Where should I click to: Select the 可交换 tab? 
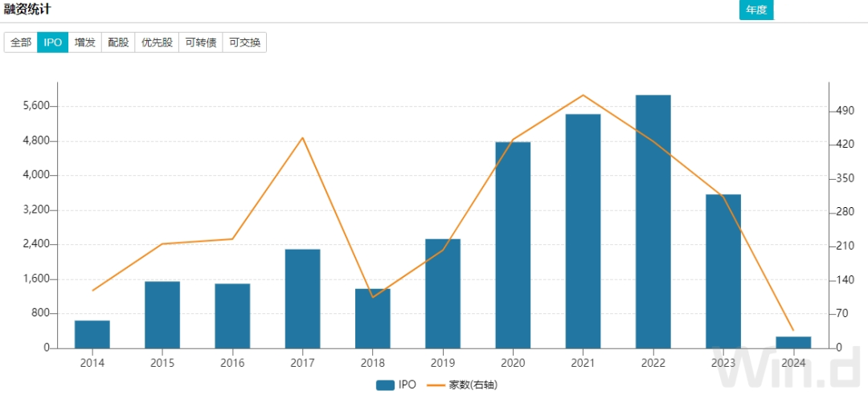click(x=244, y=43)
